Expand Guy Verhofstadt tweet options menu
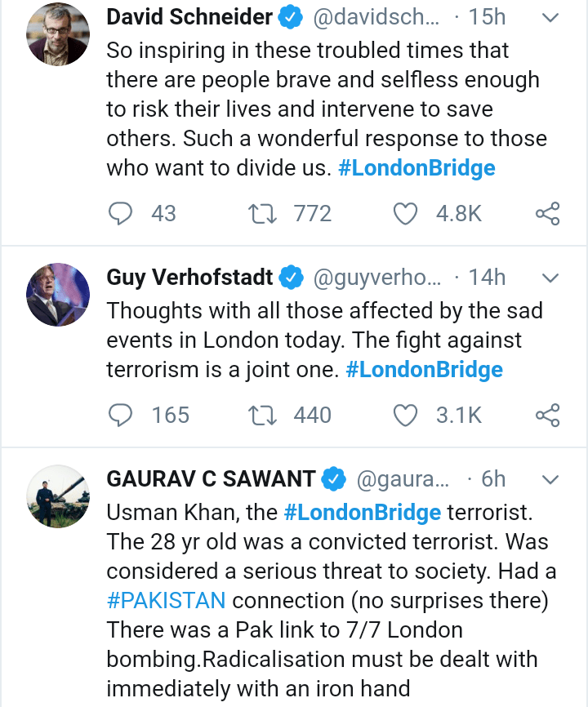The image size is (588, 707). pyautogui.click(x=551, y=278)
